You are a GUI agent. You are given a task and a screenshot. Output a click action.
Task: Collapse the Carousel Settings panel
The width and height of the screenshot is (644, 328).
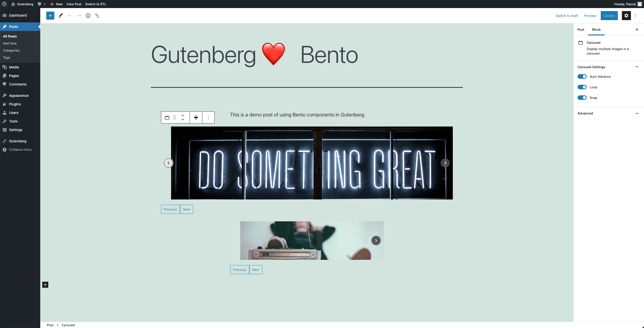609,67
